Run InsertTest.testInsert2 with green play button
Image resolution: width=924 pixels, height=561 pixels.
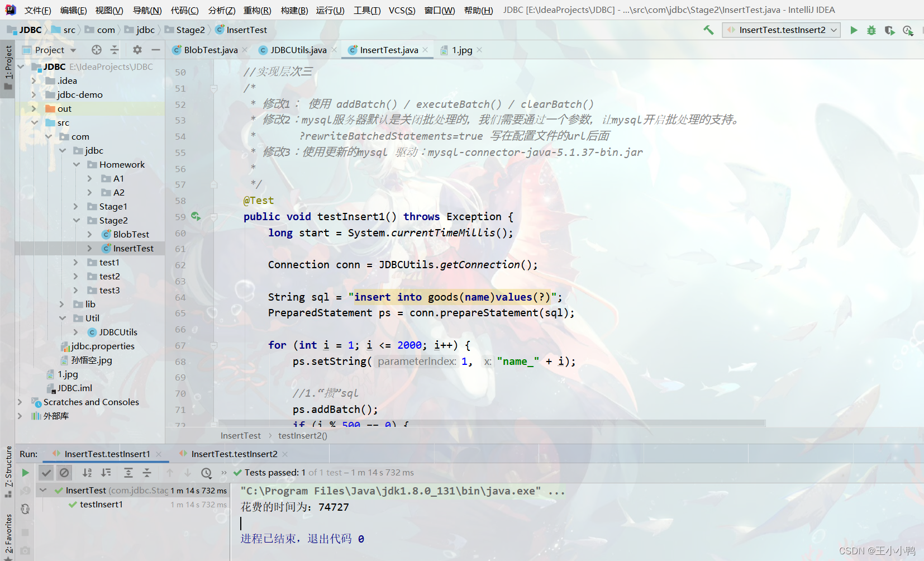tap(854, 30)
